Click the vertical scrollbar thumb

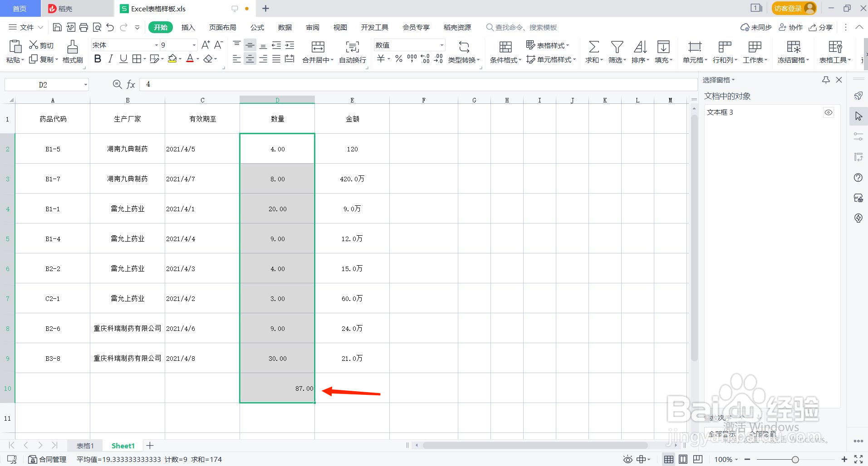click(x=694, y=238)
